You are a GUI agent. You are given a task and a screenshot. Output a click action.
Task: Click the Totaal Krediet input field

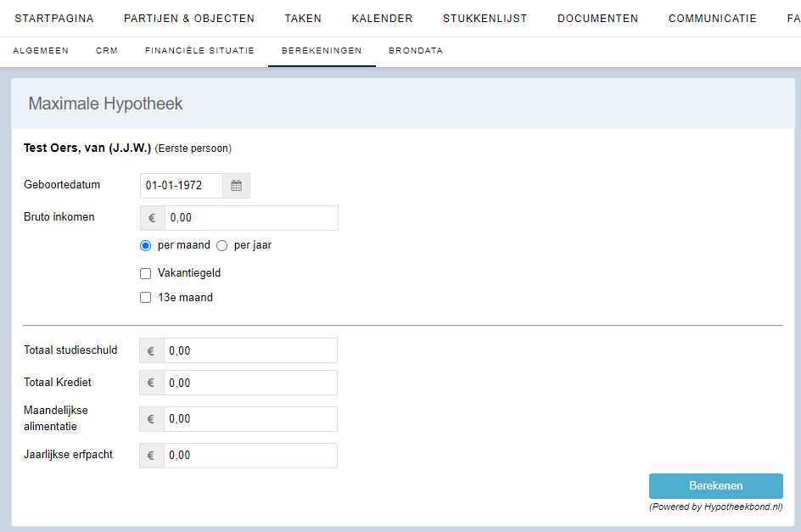pos(249,383)
